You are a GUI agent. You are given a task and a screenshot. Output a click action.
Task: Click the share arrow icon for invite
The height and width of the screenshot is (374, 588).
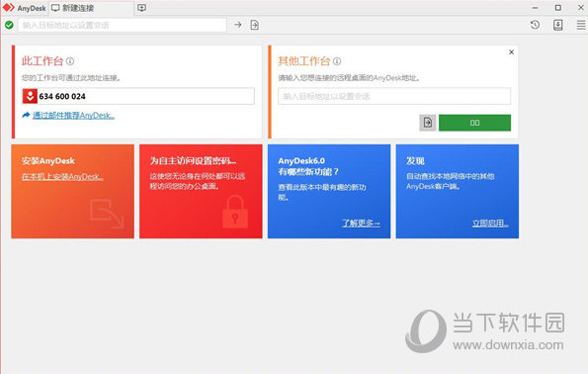tap(26, 115)
